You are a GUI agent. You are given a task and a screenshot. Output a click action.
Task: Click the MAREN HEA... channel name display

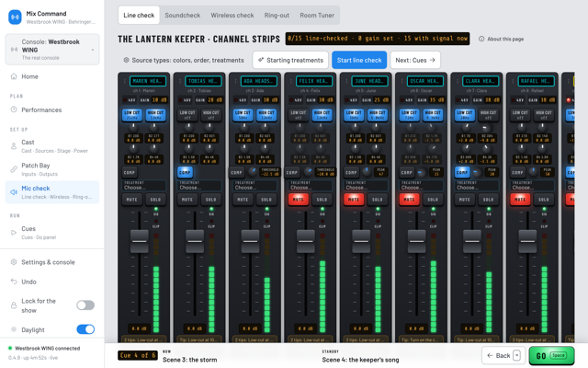click(x=148, y=81)
